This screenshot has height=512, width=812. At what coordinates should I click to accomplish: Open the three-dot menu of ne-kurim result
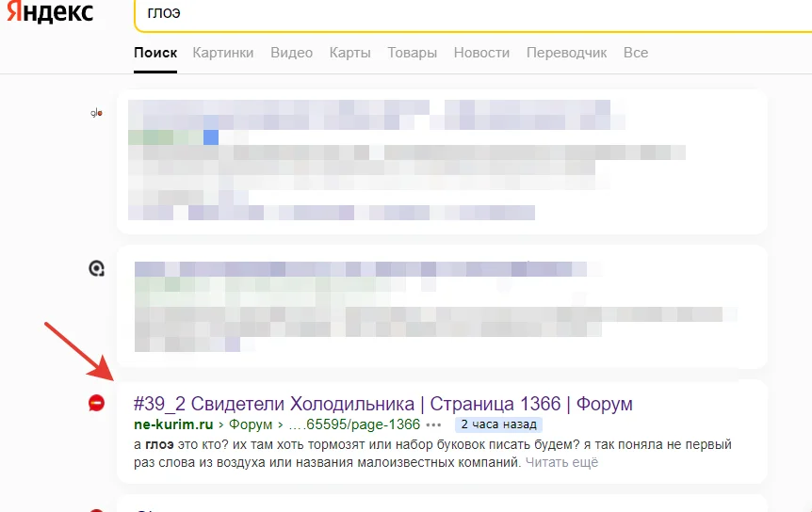[x=433, y=425]
